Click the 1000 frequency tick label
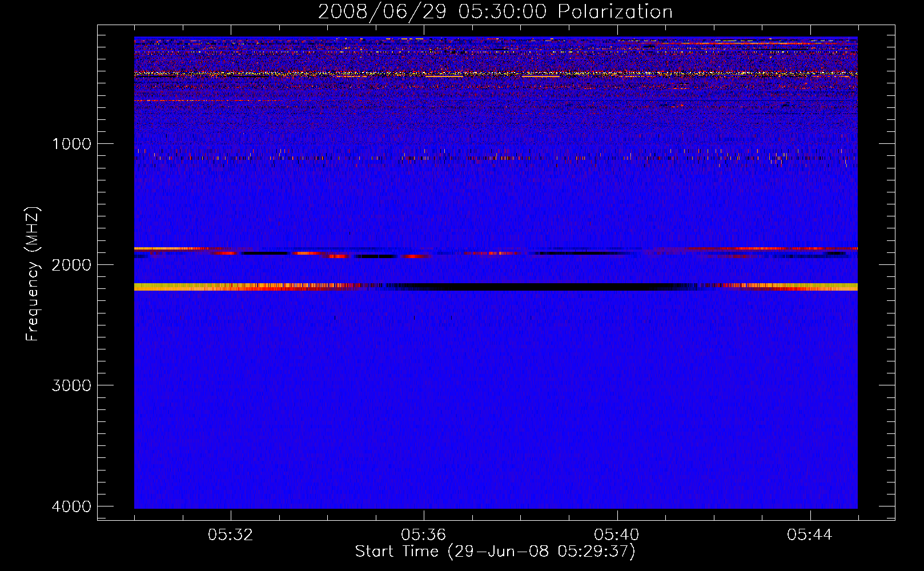This screenshot has height=571, width=924. [x=71, y=144]
